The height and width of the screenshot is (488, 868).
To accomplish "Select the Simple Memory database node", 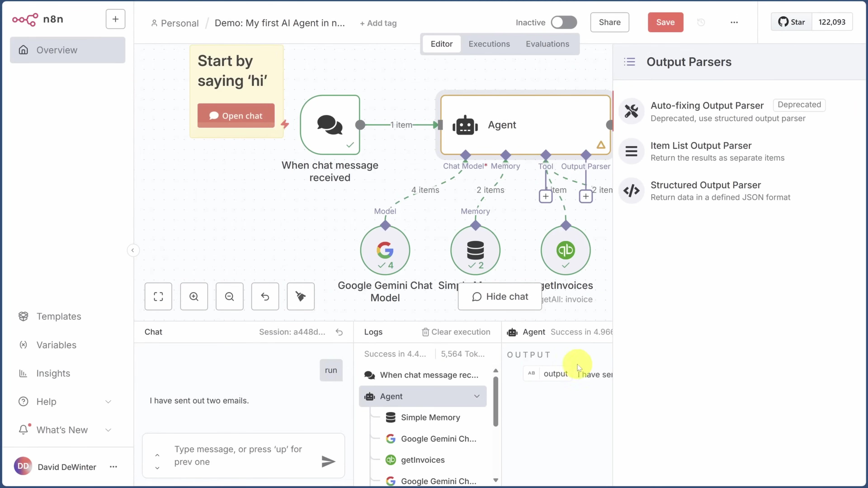I will [x=475, y=250].
